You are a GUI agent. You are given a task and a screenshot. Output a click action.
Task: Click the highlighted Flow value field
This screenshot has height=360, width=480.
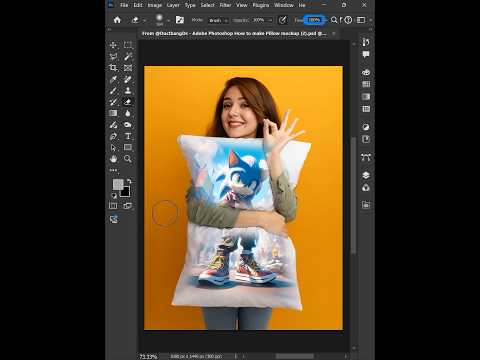click(314, 20)
